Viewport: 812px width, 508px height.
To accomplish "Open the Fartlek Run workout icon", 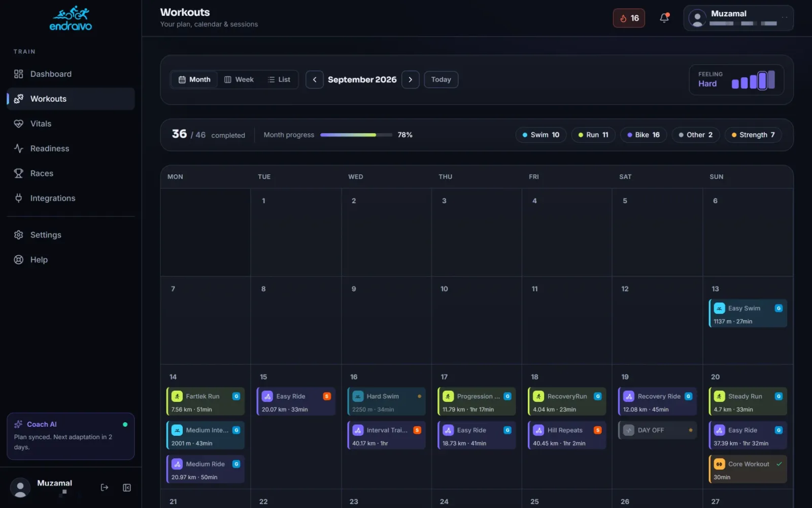I will [177, 396].
